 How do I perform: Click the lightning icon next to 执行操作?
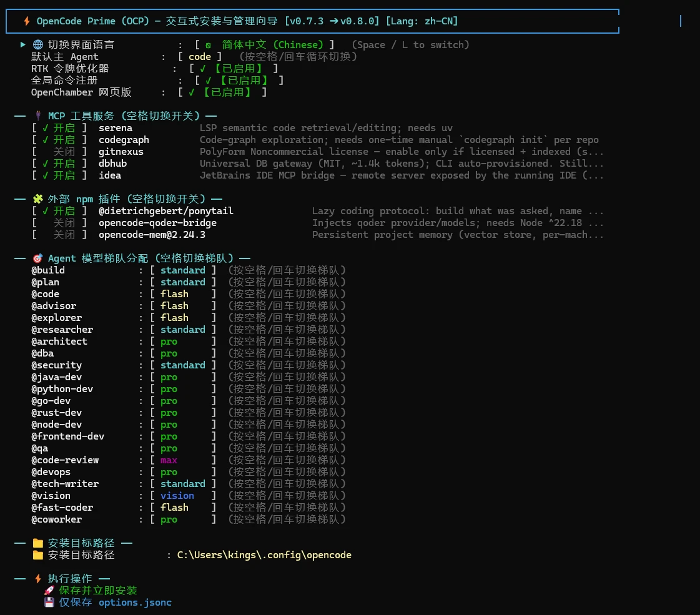[x=38, y=578]
